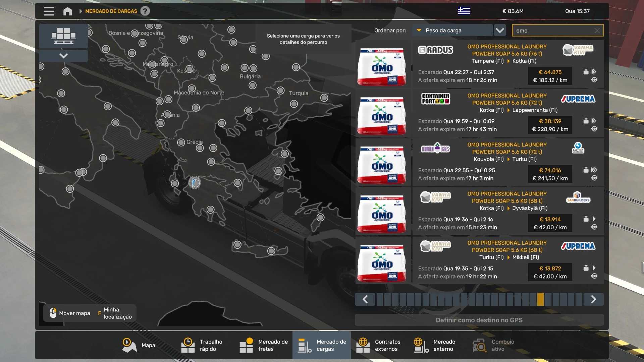
Task: Click the weight icon in the € 38.139 row
Action: click(586, 121)
